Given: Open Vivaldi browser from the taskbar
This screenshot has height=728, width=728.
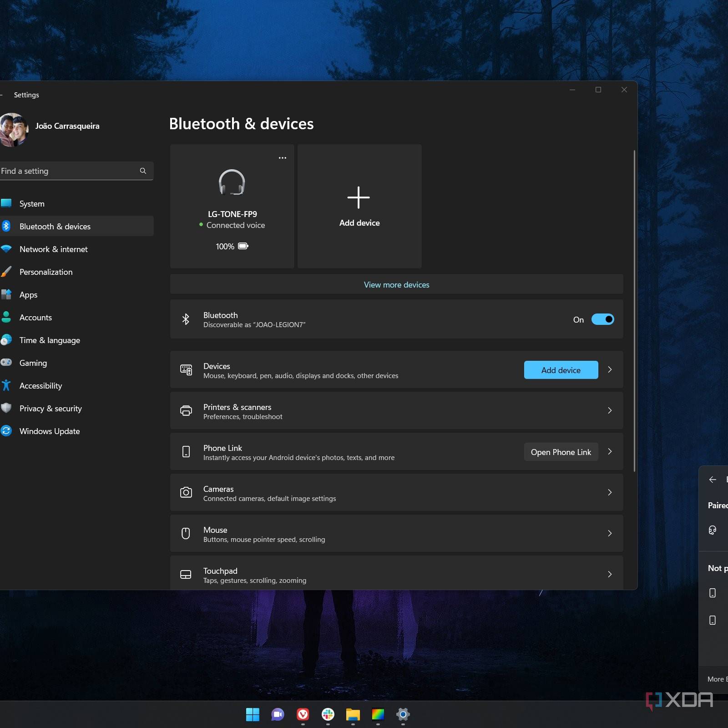Looking at the screenshot, I should click(303, 714).
